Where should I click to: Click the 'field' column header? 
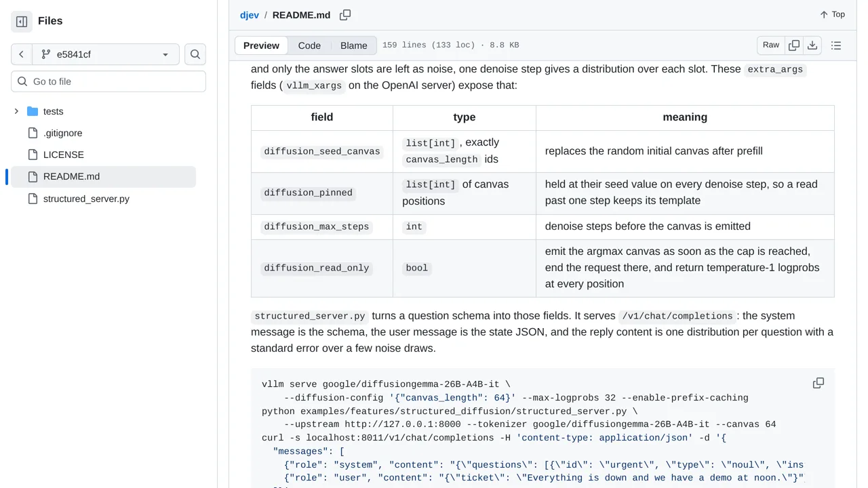(322, 117)
